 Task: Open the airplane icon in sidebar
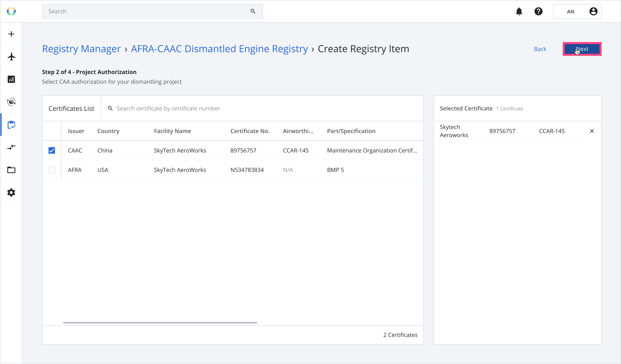[x=11, y=57]
